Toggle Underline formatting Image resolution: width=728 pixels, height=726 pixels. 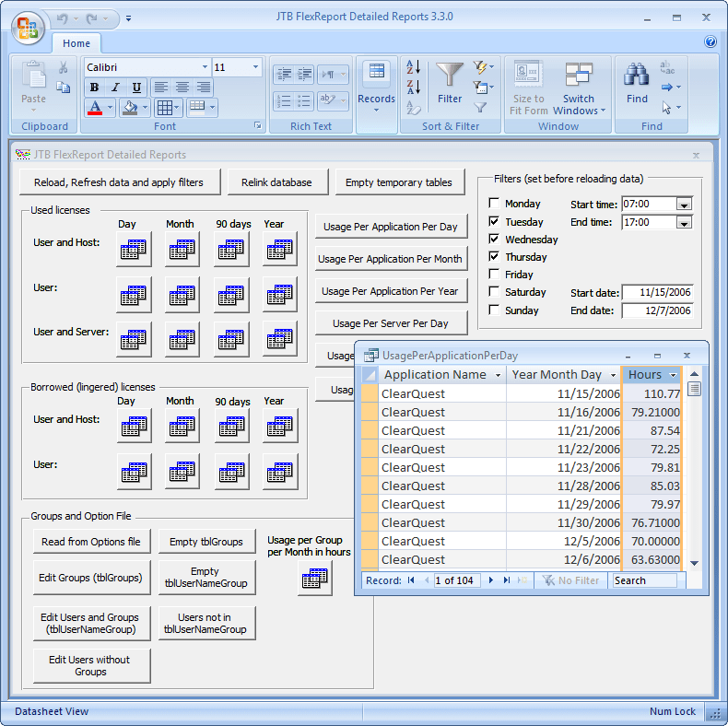(136, 88)
